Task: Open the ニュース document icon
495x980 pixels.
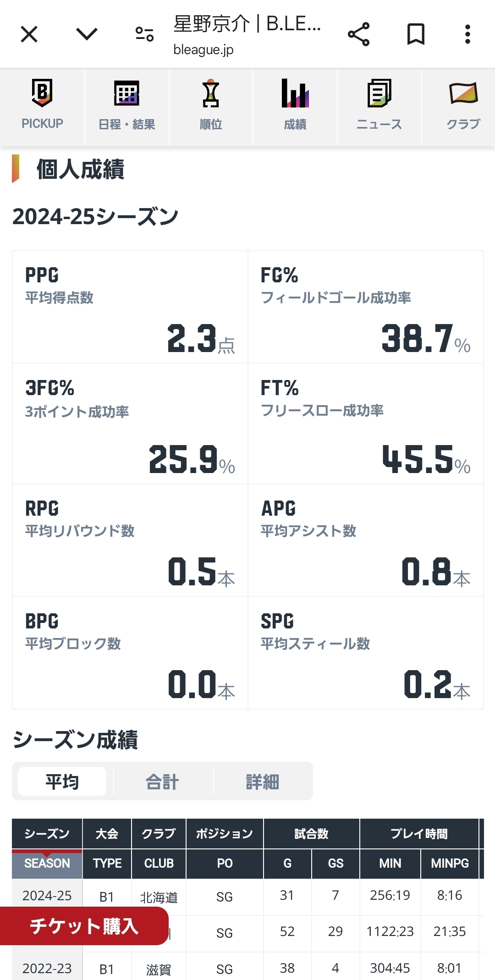Action: click(x=379, y=93)
